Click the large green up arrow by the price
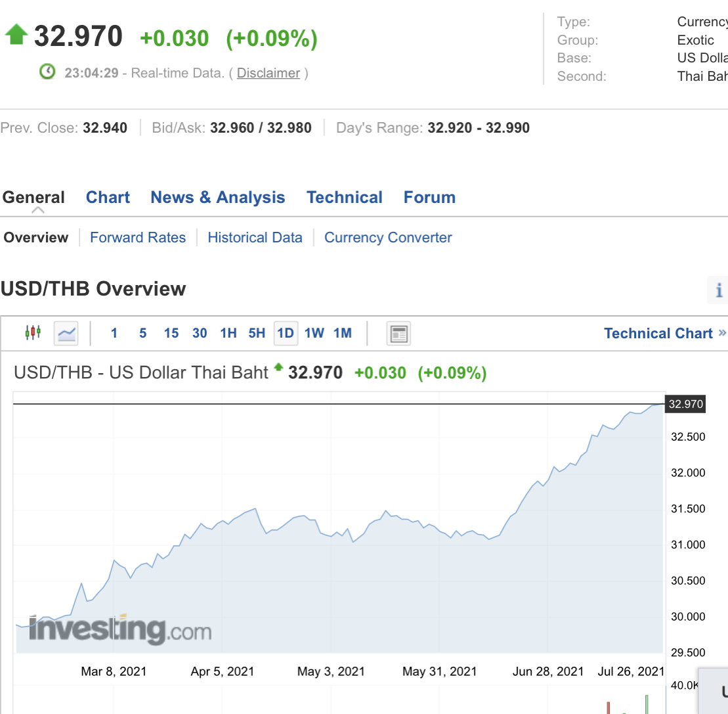 click(x=16, y=35)
